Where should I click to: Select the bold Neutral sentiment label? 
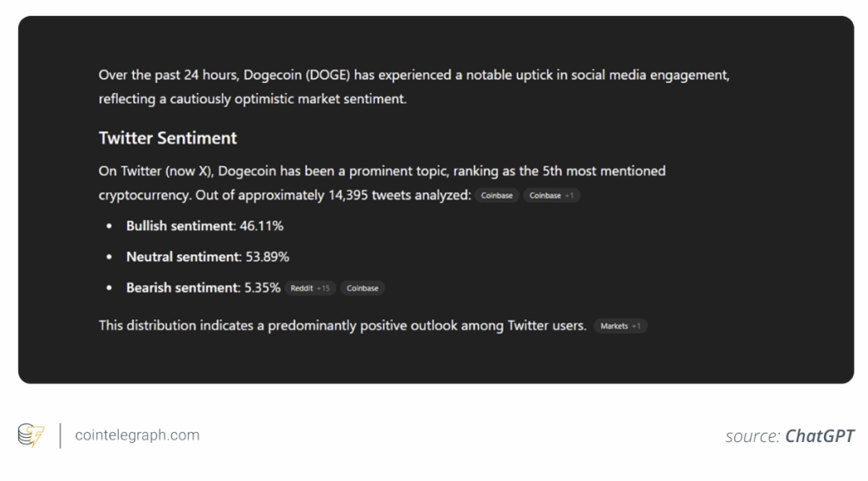182,257
